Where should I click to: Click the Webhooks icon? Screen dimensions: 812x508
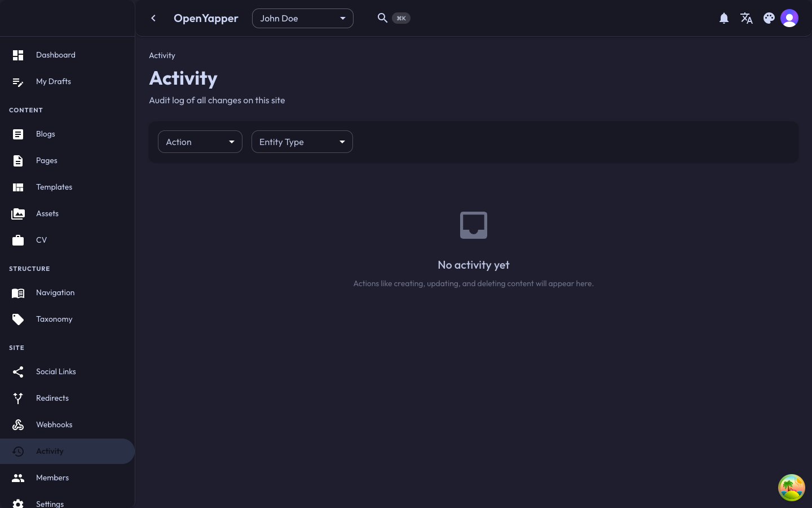pyautogui.click(x=17, y=425)
